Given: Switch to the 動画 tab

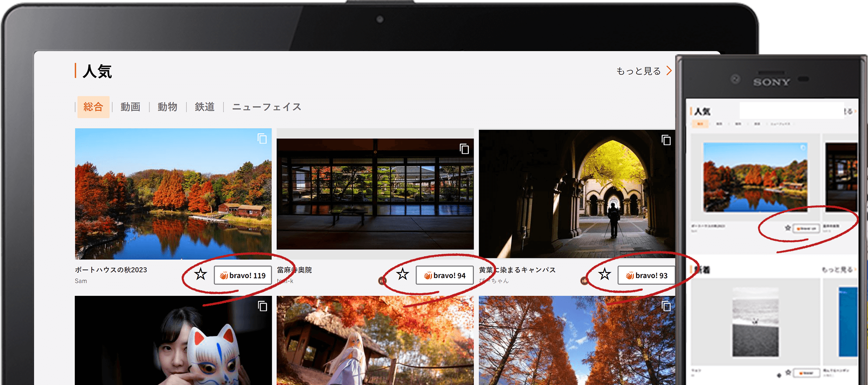Looking at the screenshot, I should [130, 107].
